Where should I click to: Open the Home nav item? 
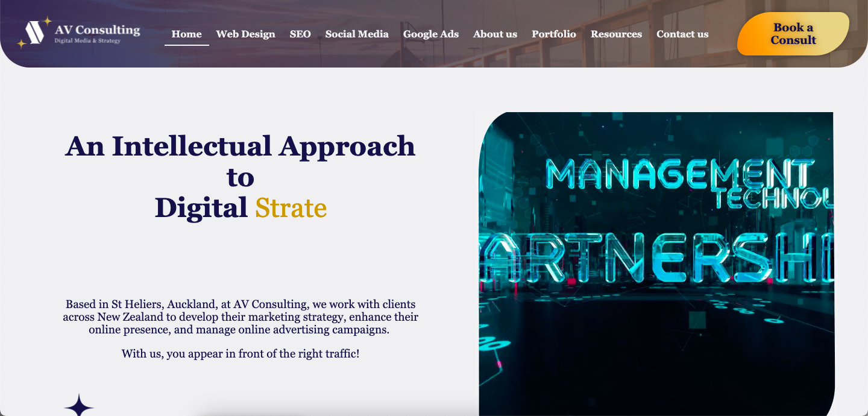pyautogui.click(x=186, y=34)
